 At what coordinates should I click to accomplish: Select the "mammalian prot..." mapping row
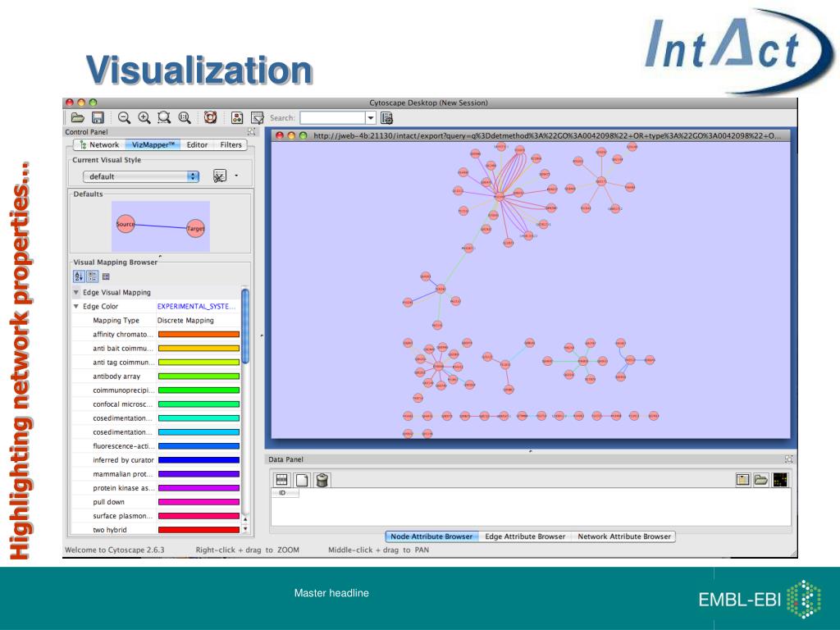click(x=156, y=474)
